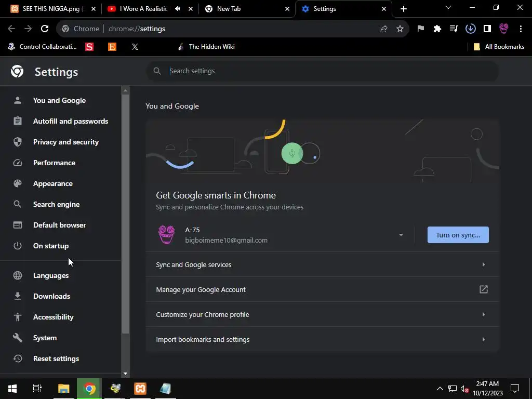Image resolution: width=532 pixels, height=399 pixels.
Task: Open Default browser settings
Action: (59, 225)
